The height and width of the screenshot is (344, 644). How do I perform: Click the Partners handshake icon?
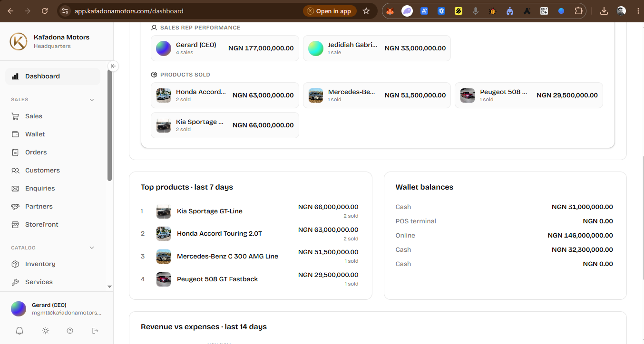(15, 206)
